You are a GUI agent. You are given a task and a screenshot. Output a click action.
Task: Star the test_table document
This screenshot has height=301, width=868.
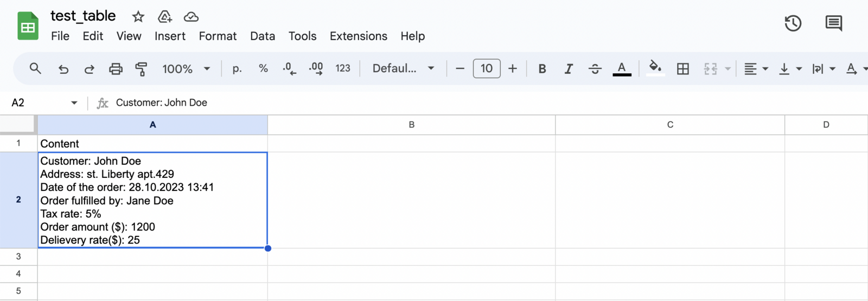pyautogui.click(x=138, y=17)
